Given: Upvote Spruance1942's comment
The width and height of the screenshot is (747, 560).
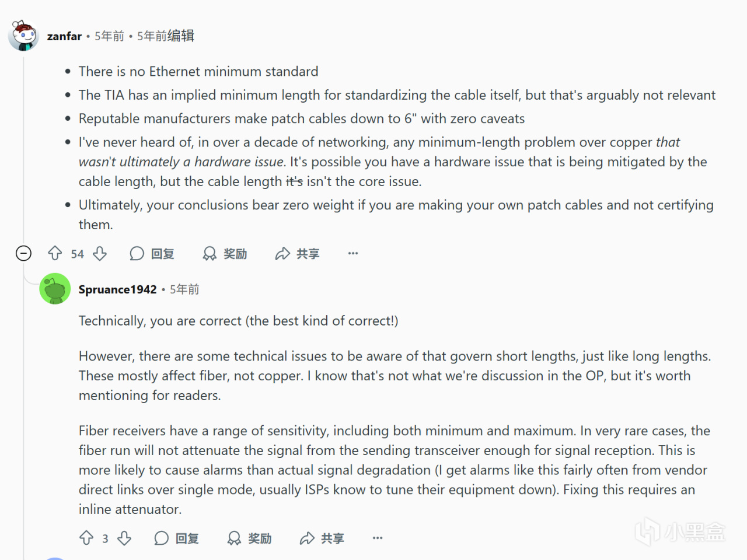Looking at the screenshot, I should [86, 538].
